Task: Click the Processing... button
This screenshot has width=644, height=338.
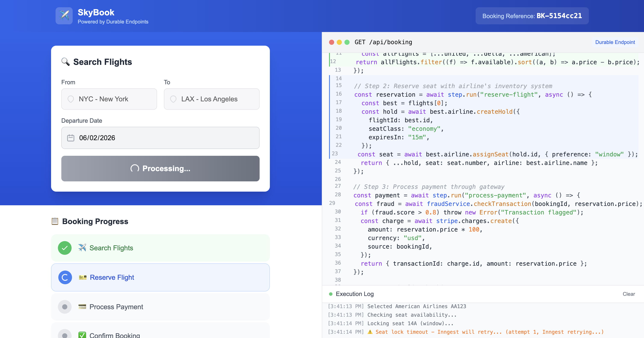Action: click(160, 169)
